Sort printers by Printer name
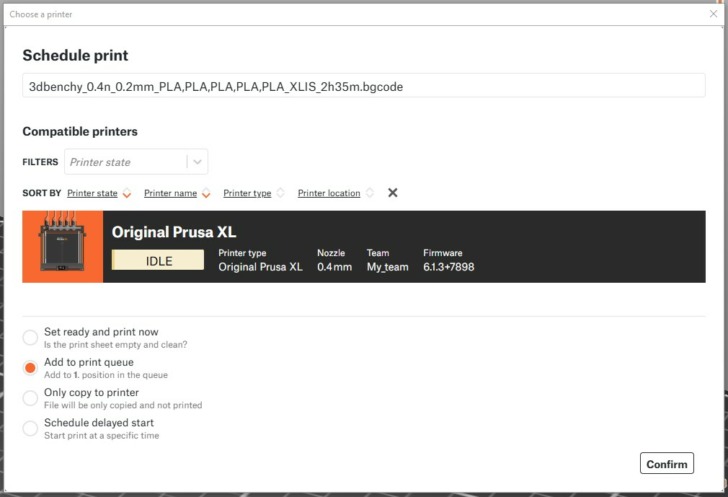 tap(170, 193)
